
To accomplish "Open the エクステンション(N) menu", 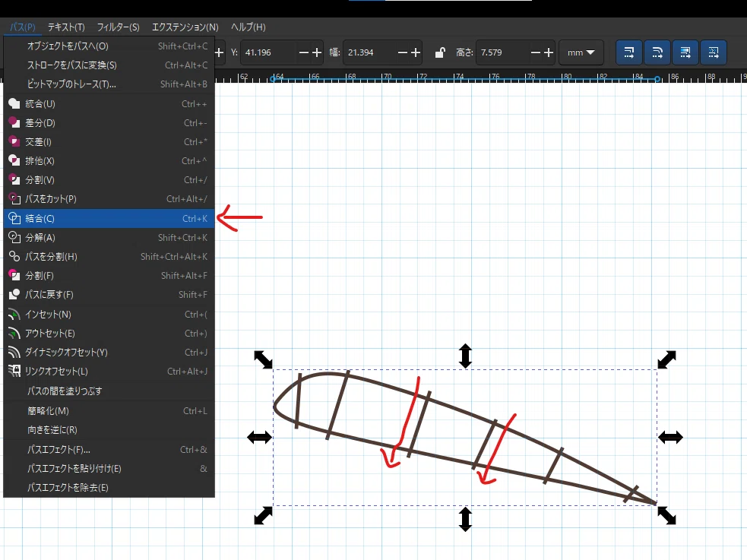I will click(x=185, y=27).
